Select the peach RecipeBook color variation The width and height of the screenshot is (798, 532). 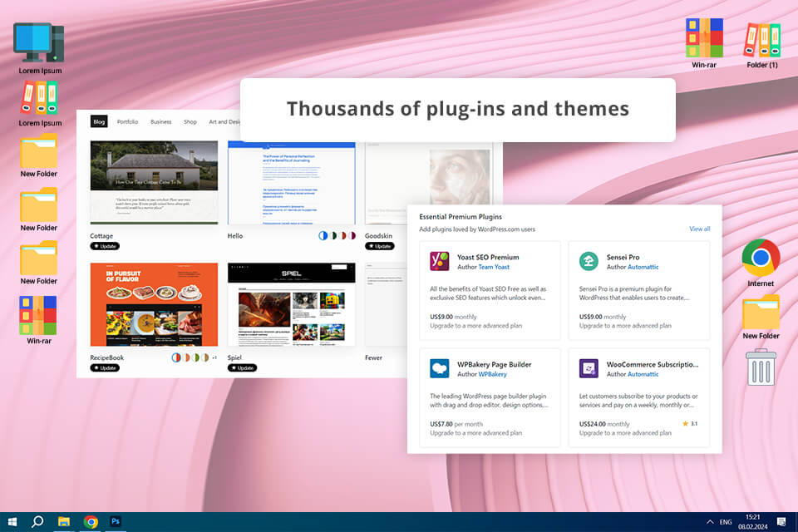[186, 357]
